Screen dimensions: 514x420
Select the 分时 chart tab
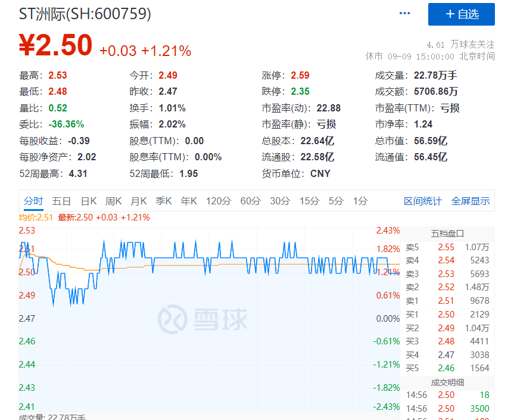click(33, 201)
